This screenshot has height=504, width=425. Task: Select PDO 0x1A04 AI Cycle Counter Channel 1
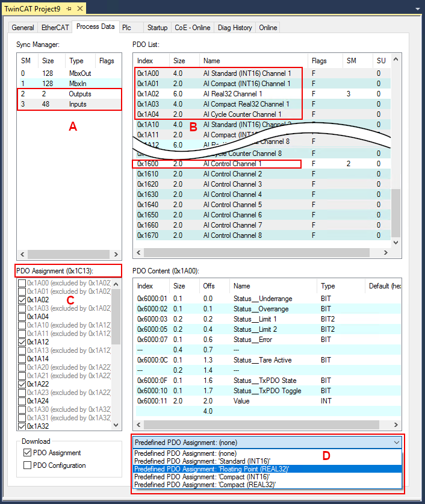(263, 114)
